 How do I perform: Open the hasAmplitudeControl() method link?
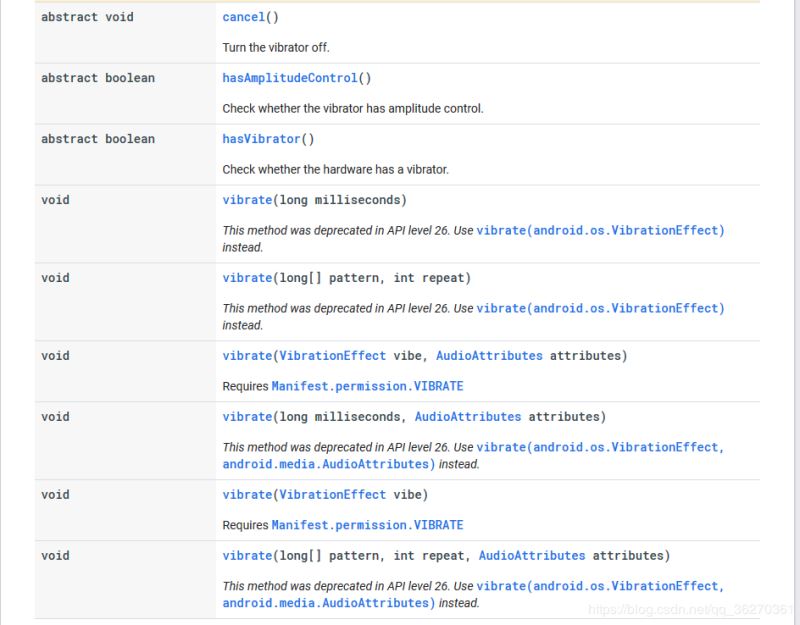(x=289, y=78)
